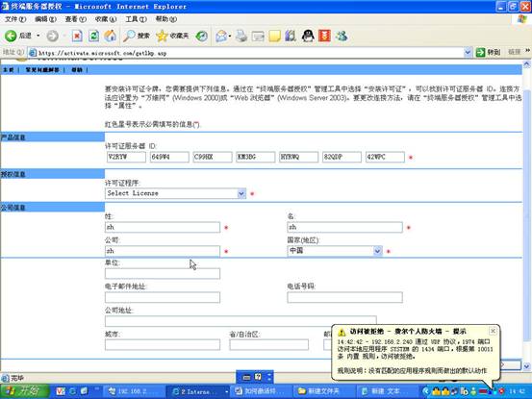Print the page using the printer icon
Image resolution: width=532 pixels, height=399 pixels.
pyautogui.click(x=241, y=36)
